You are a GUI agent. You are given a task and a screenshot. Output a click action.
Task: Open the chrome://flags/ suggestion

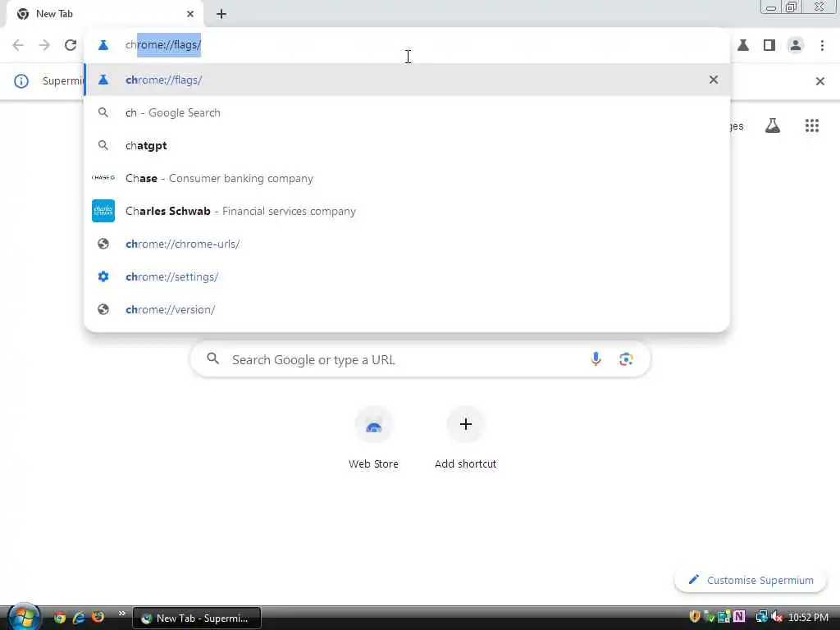coord(407,80)
